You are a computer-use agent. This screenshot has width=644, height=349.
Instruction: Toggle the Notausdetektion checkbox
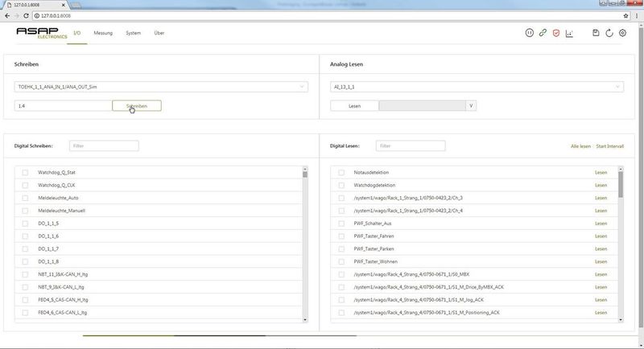341,173
